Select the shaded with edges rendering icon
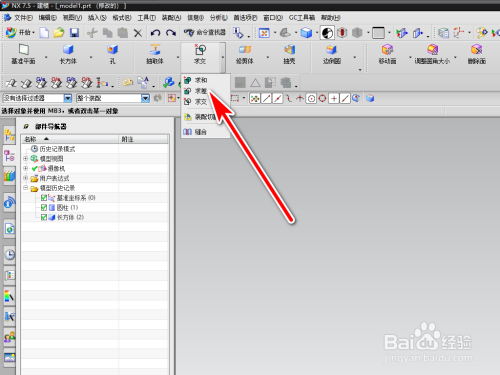This screenshot has height=375, width=500. [x=306, y=33]
